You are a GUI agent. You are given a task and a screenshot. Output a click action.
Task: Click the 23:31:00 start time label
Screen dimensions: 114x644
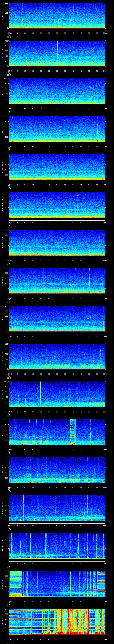pos(9,374)
